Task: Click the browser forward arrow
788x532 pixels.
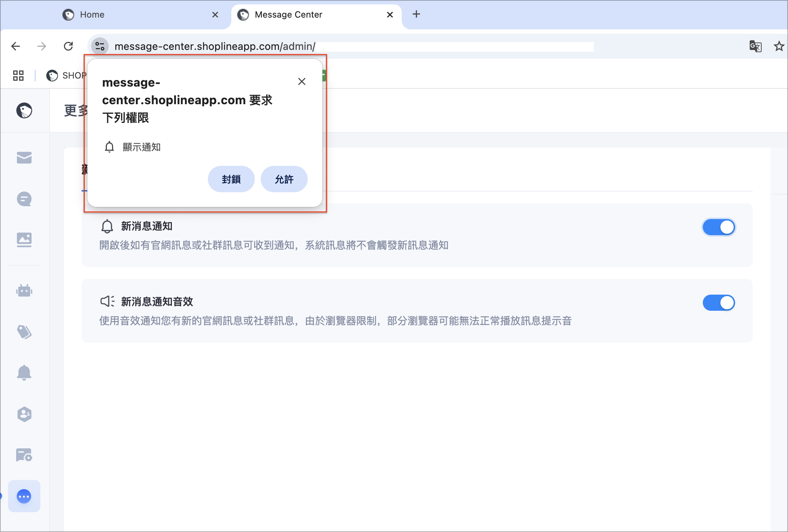Action: click(x=42, y=46)
